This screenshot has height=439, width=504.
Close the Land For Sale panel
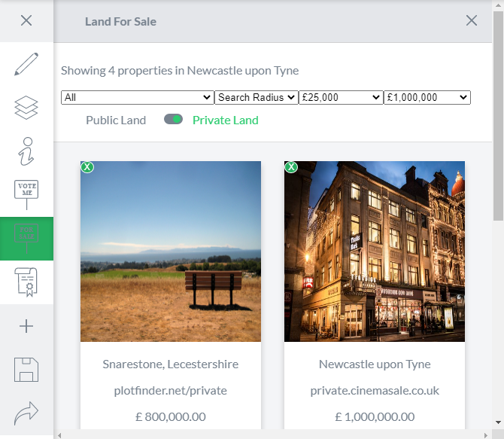point(472,20)
